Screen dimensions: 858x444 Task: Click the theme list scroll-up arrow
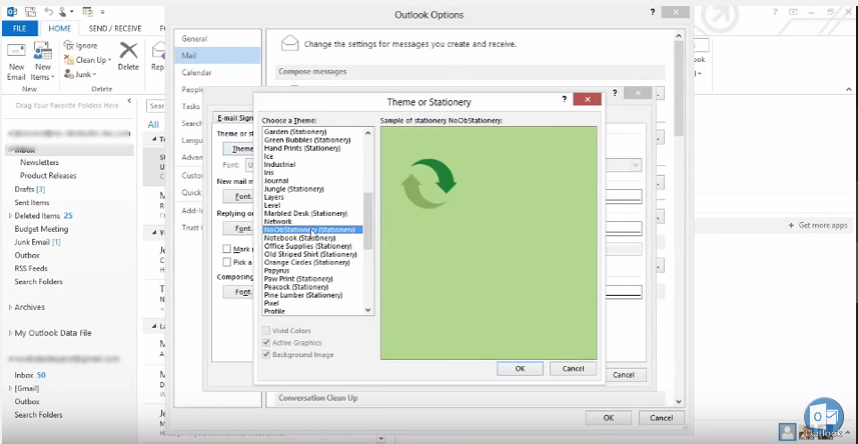(368, 132)
